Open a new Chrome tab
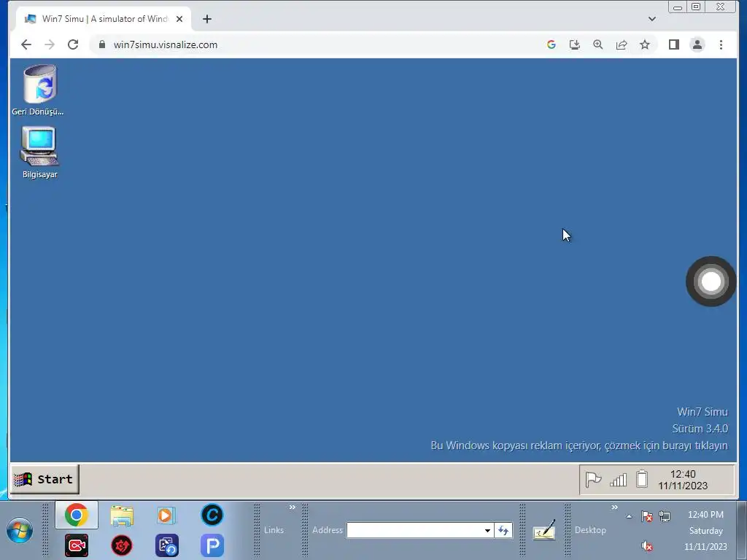The width and height of the screenshot is (747, 560). pos(206,19)
